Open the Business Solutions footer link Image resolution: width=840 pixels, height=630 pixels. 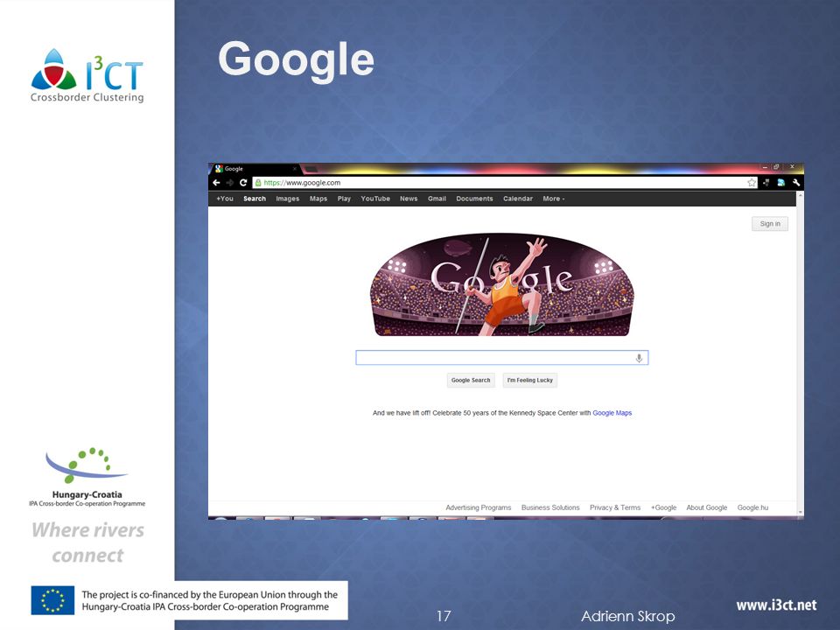[550, 507]
